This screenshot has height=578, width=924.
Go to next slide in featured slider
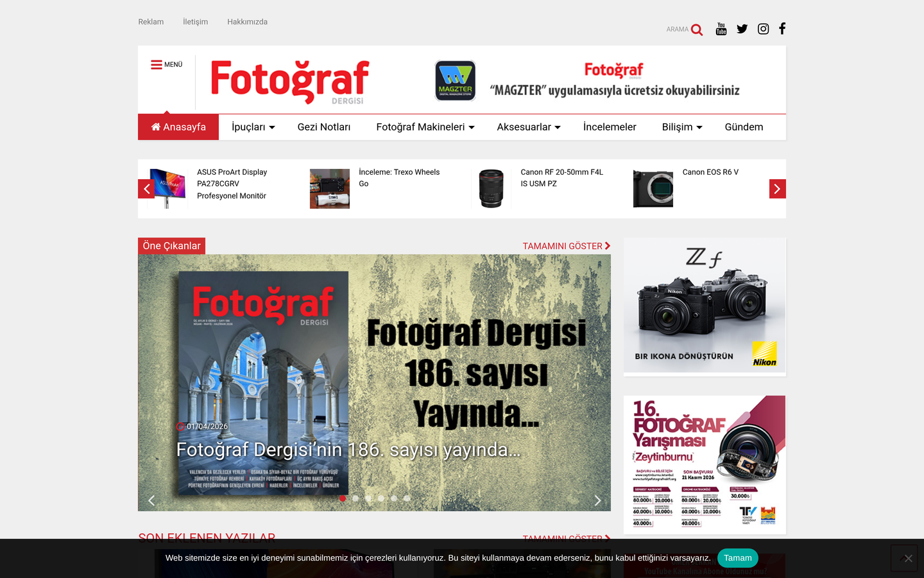tap(597, 500)
